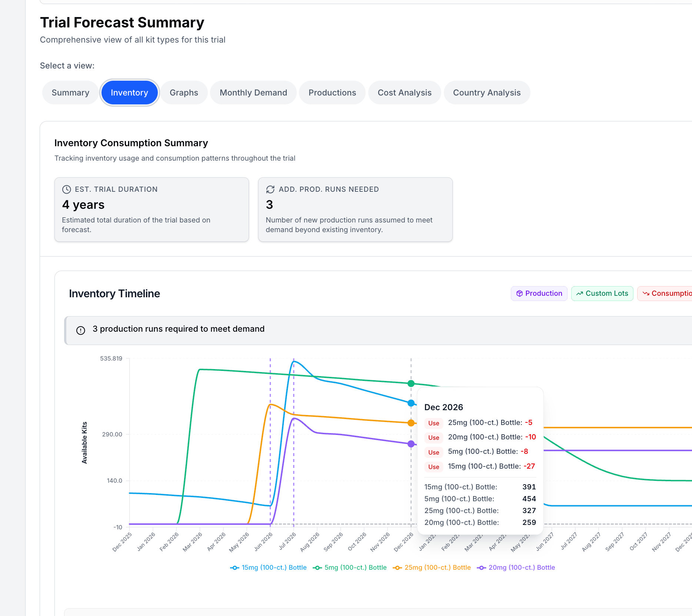Screen dimensions: 692x616
Task: Click the refresh icon beside Add. Prod. Runs Needed
Action: (x=270, y=190)
